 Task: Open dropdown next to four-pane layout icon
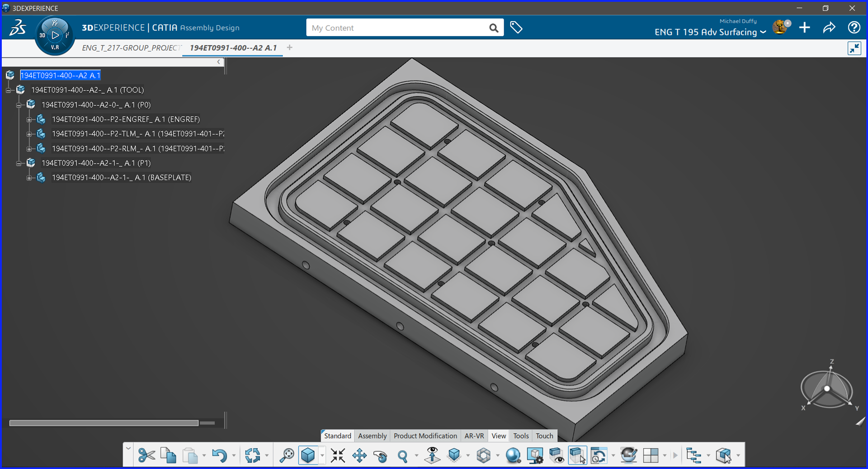coord(665,455)
